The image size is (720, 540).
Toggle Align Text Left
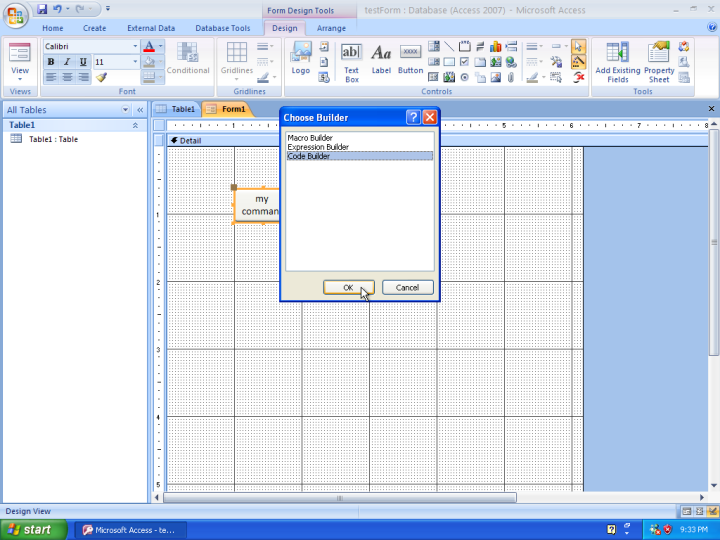[51, 77]
